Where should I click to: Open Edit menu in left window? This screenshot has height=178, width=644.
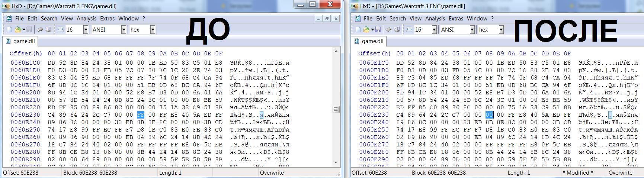[32, 18]
